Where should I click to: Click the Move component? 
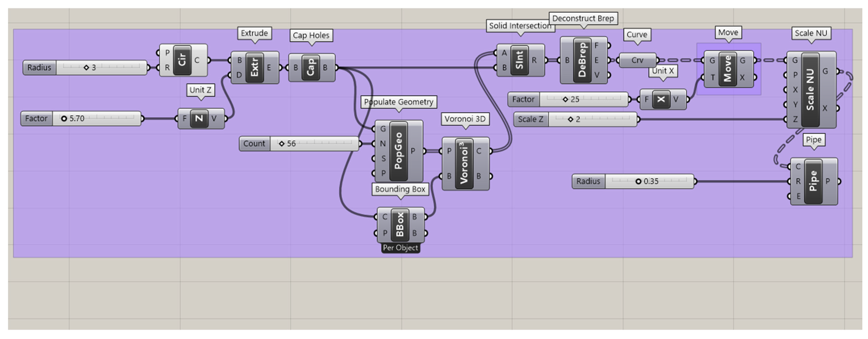click(728, 69)
